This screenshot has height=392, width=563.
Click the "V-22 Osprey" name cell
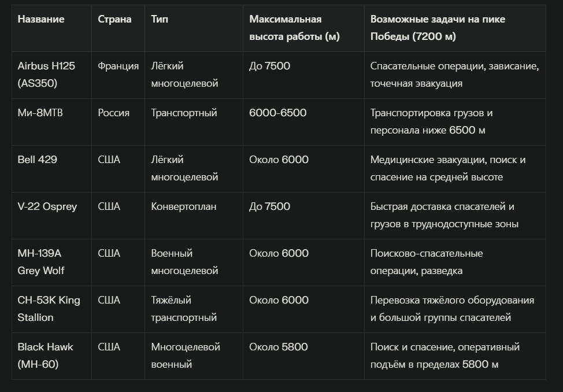[47, 206]
